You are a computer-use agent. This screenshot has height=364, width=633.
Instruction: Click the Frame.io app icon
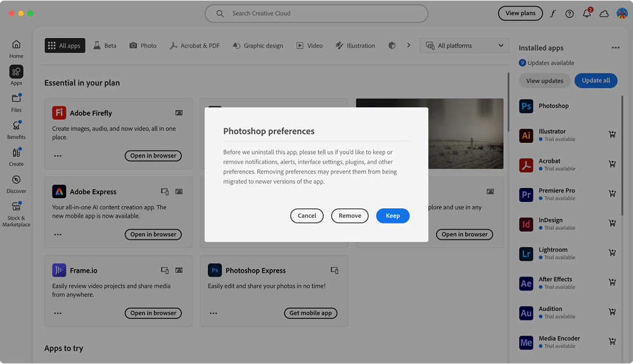click(x=59, y=270)
